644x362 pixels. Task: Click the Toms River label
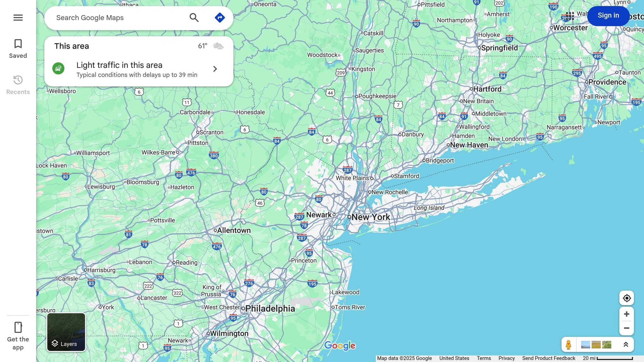click(350, 307)
